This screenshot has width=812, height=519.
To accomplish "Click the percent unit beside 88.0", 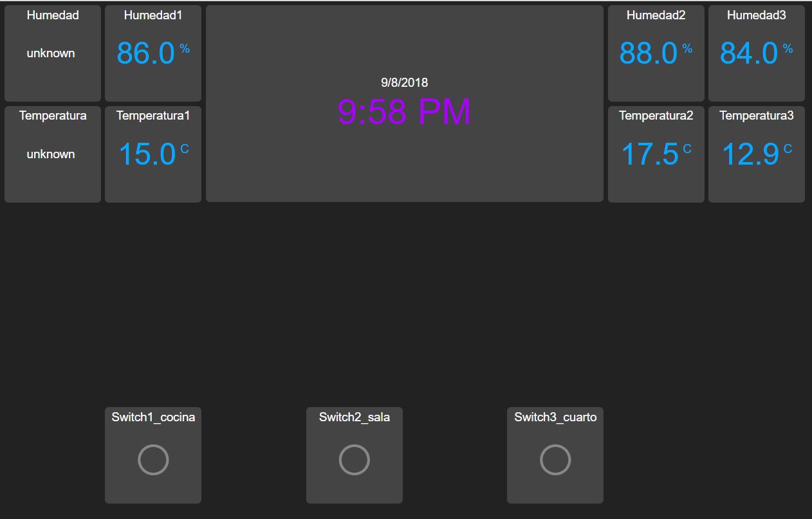I will pyautogui.click(x=687, y=49).
